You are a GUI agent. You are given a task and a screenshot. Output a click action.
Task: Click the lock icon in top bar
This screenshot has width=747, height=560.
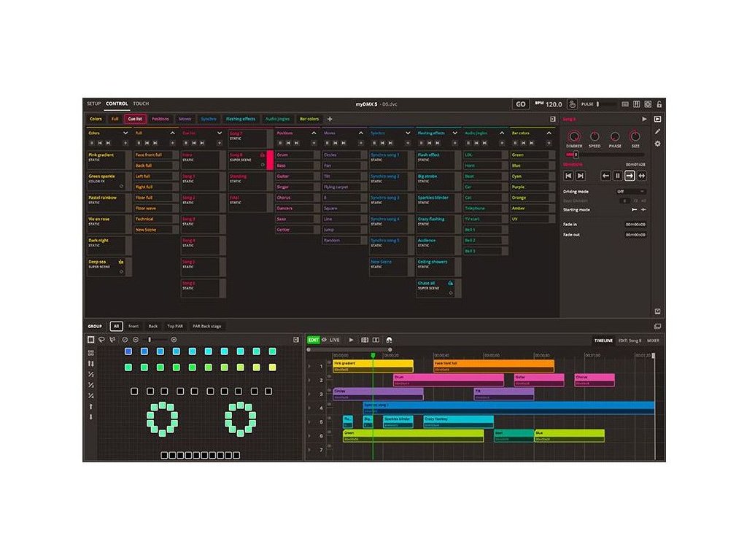[659, 104]
